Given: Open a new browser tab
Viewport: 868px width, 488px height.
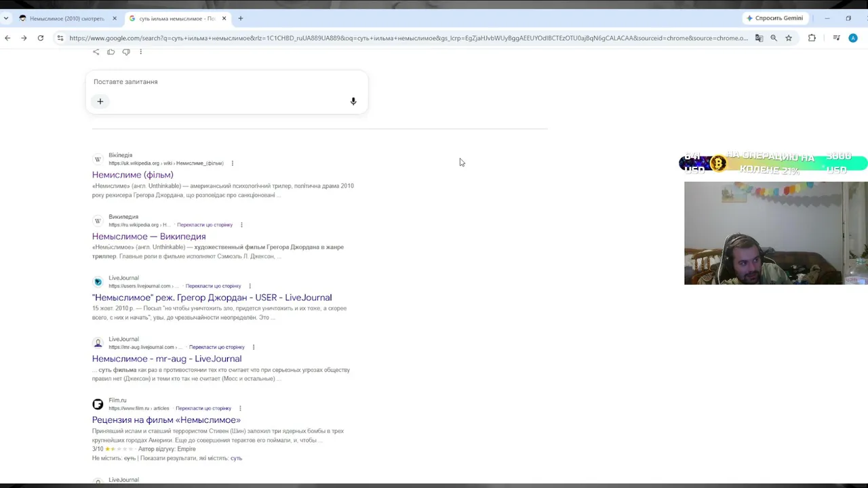Looking at the screenshot, I should click(x=240, y=18).
